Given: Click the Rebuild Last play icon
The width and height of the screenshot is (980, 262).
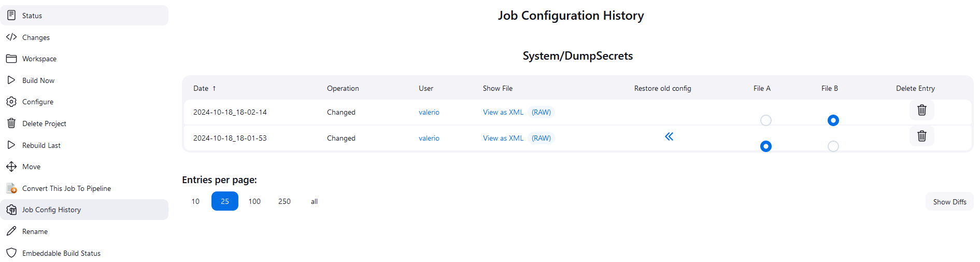Looking at the screenshot, I should point(11,145).
